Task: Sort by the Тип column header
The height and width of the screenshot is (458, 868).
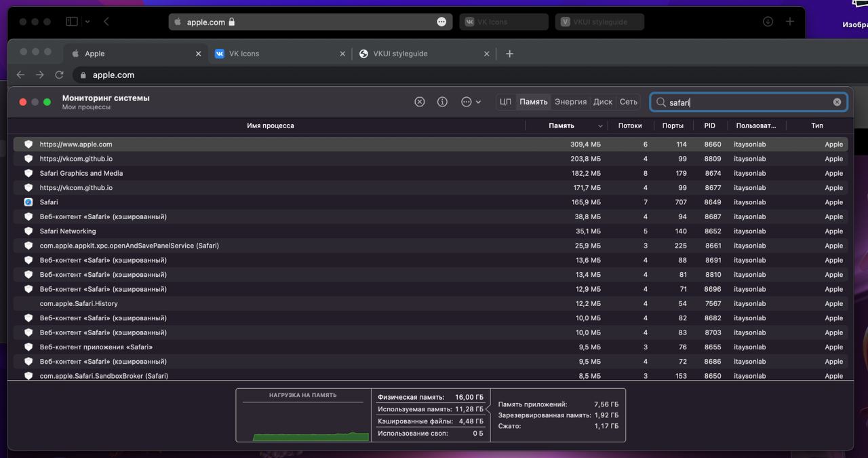Action: tap(817, 126)
